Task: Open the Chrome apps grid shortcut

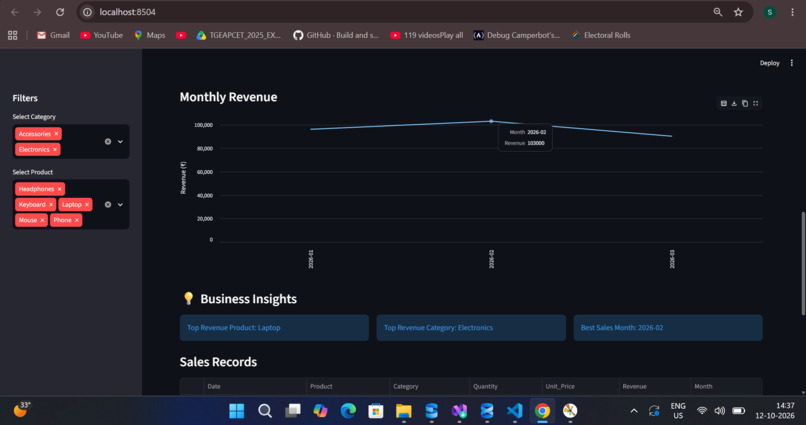Action: [x=13, y=35]
